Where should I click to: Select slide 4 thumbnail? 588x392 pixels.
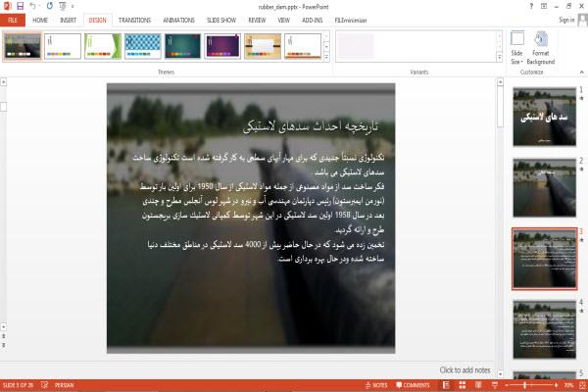545,329
